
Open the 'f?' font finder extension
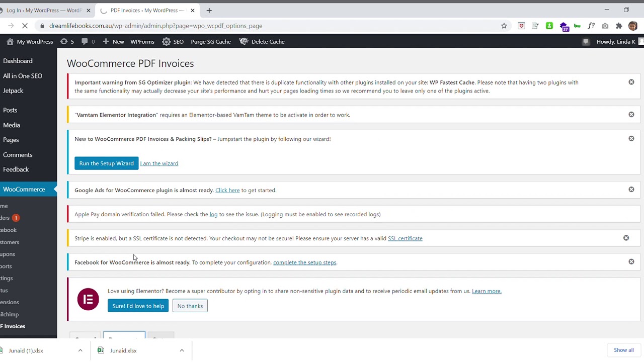591,26
